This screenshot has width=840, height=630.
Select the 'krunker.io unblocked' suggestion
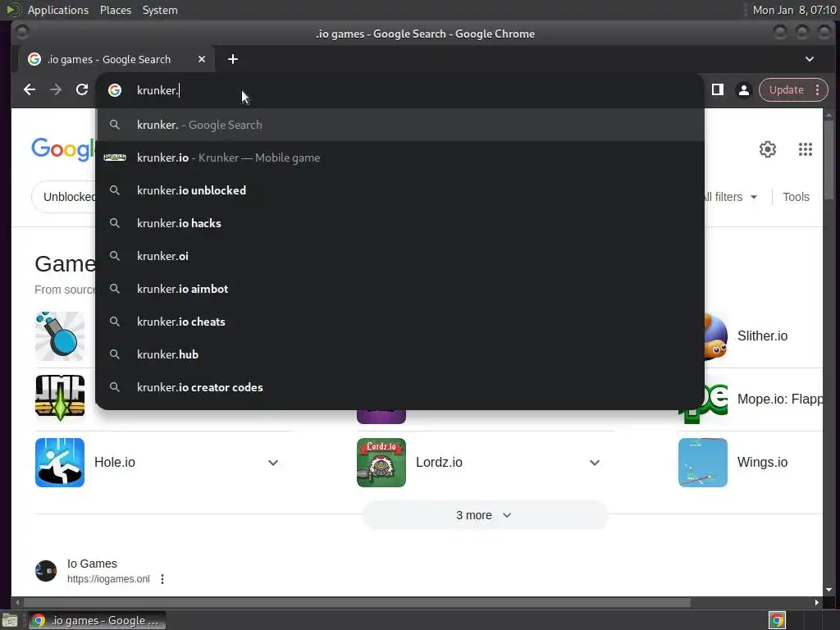pyautogui.click(x=399, y=190)
